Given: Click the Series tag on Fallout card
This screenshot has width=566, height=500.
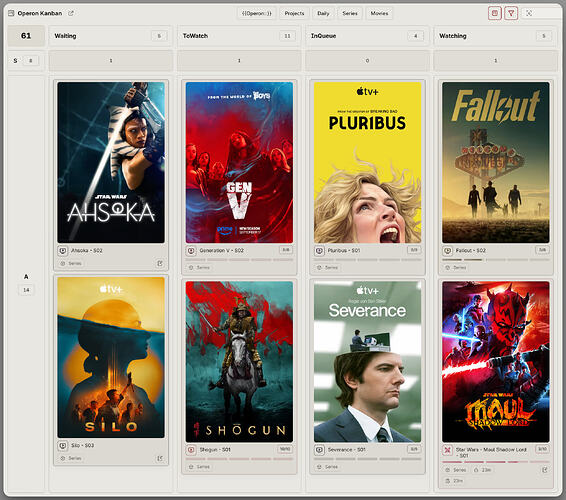Looking at the screenshot, I should click(456, 268).
